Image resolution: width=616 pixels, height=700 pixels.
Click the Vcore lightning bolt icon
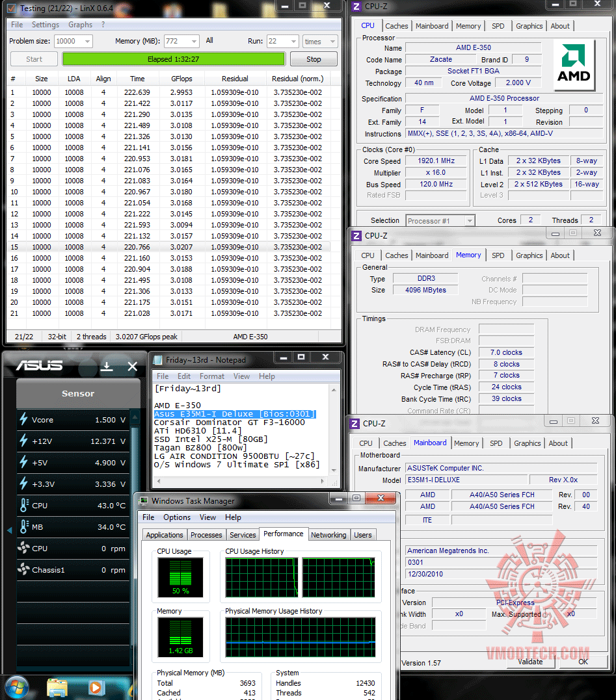pos(23,419)
